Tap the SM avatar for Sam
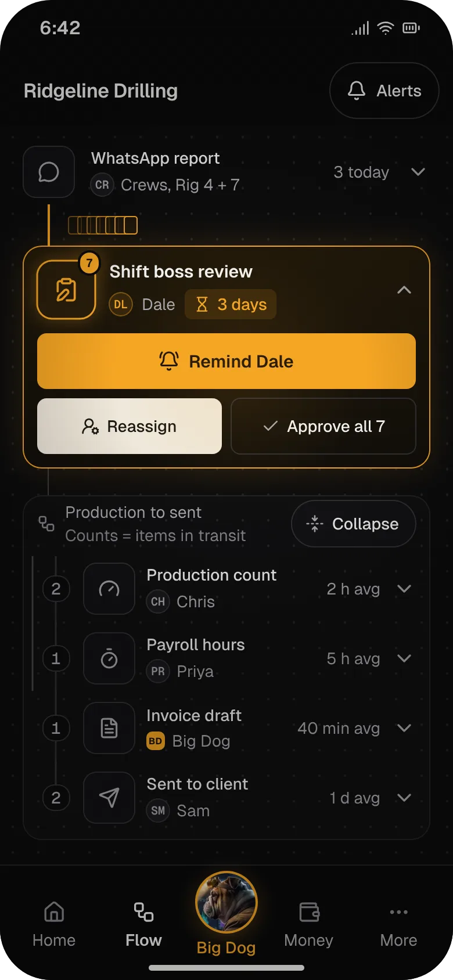The width and height of the screenshot is (453, 980). coord(158,811)
